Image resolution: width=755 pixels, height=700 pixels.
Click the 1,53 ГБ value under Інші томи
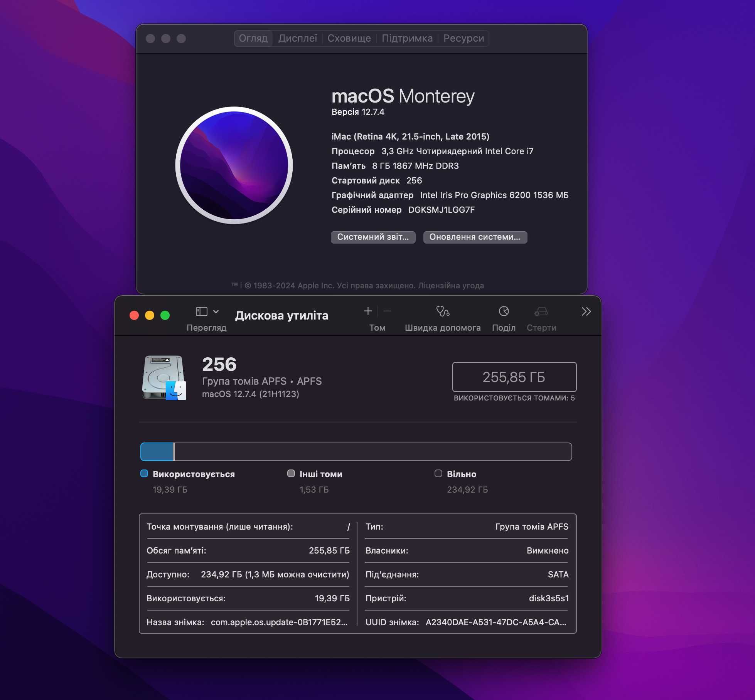pyautogui.click(x=314, y=490)
